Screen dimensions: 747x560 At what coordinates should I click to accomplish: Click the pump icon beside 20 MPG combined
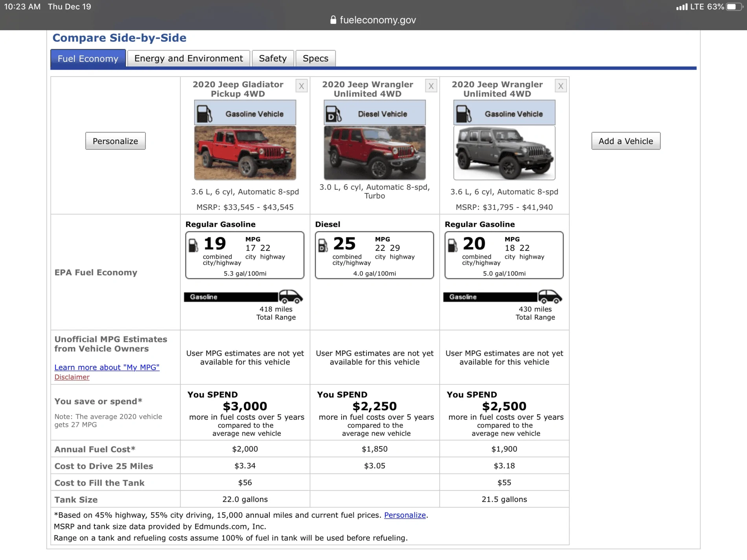tap(453, 246)
